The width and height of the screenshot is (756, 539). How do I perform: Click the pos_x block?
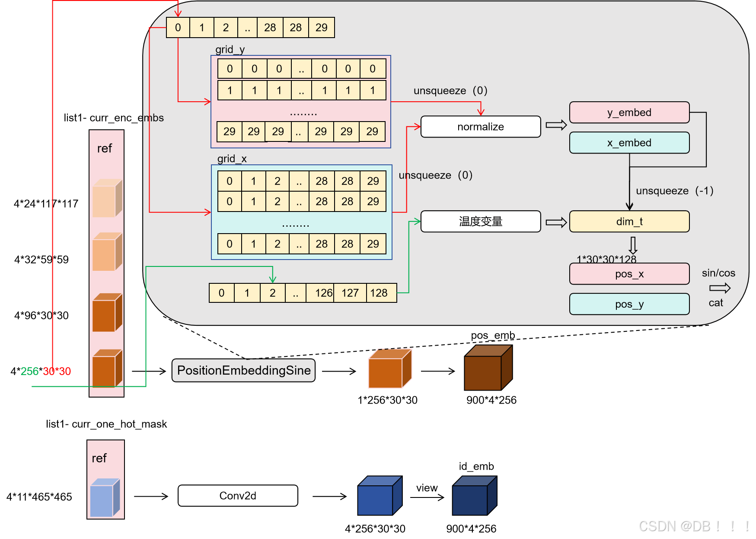tap(629, 274)
